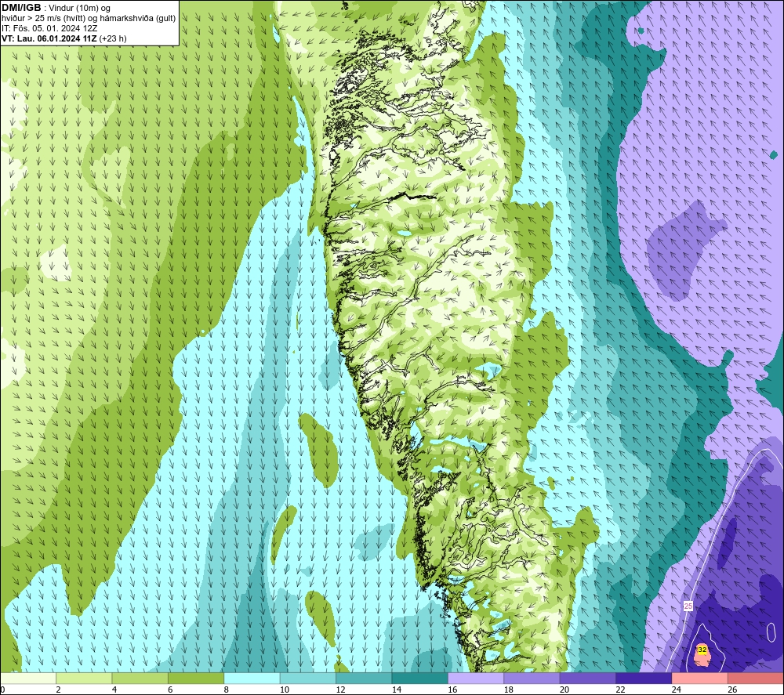Click the legend scale number '26'

(x=732, y=690)
